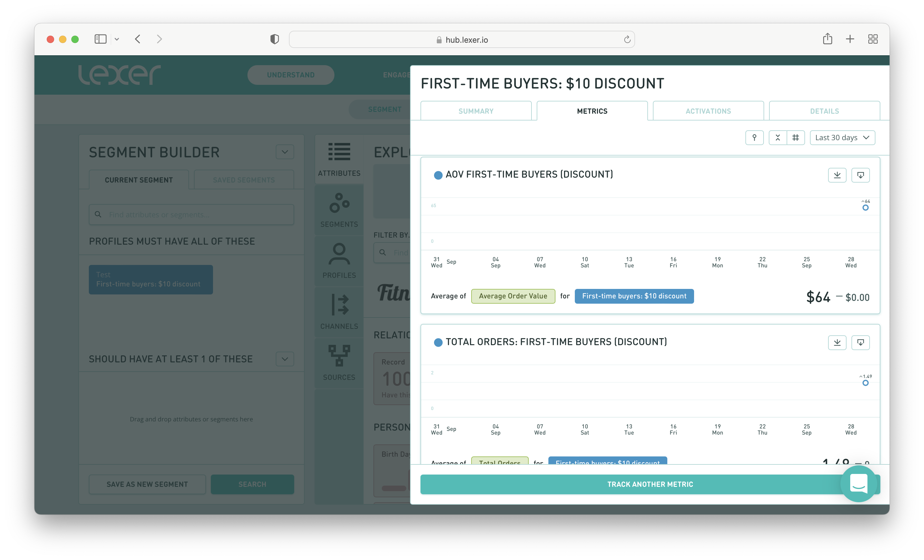Open the Sources sidebar panel
The width and height of the screenshot is (924, 560).
coord(339,363)
